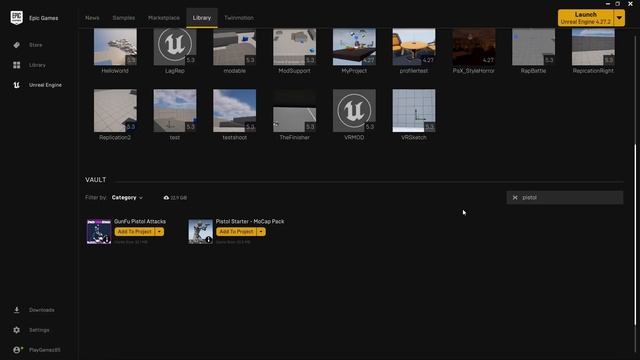Launch Unreal Engine 4.27.2

click(x=586, y=18)
